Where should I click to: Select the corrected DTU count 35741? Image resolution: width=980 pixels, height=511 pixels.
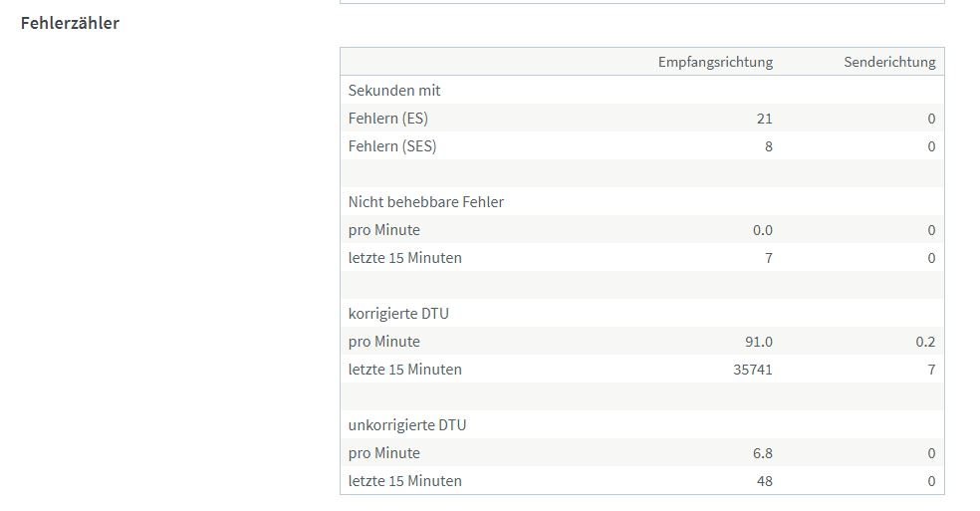point(753,370)
